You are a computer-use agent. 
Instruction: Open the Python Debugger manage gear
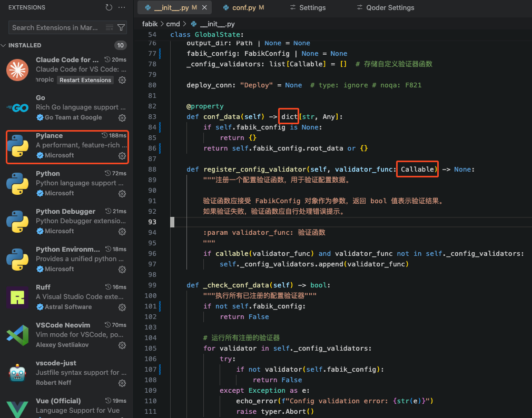pyautogui.click(x=122, y=232)
